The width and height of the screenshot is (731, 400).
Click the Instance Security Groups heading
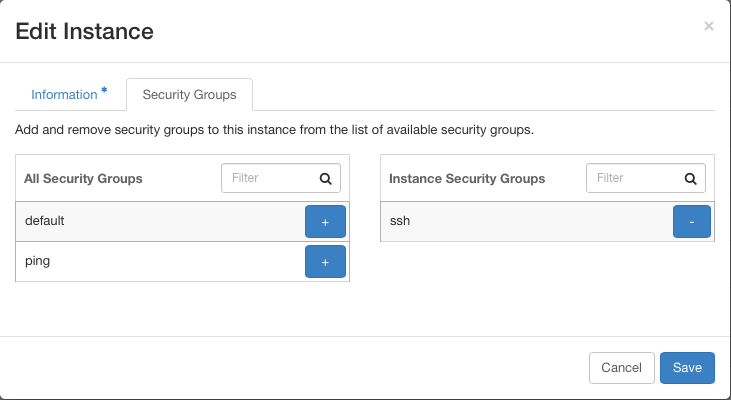point(467,179)
